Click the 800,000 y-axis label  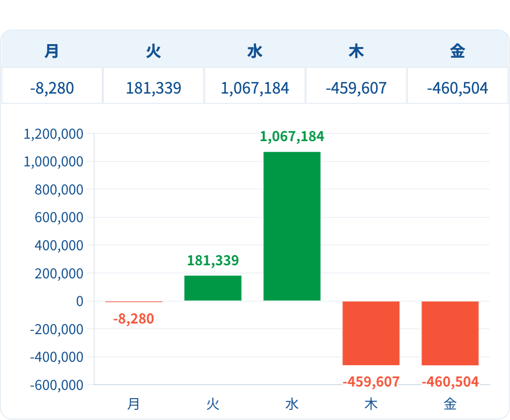click(59, 190)
